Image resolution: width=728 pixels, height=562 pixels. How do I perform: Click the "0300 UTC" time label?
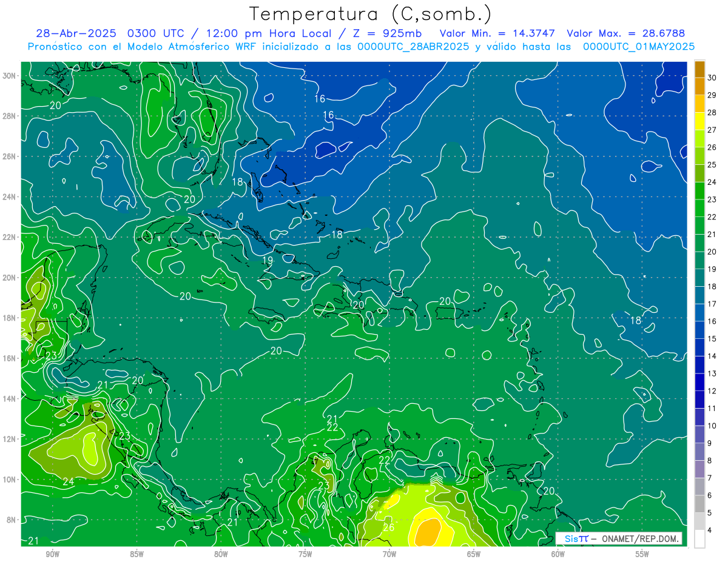157,33
